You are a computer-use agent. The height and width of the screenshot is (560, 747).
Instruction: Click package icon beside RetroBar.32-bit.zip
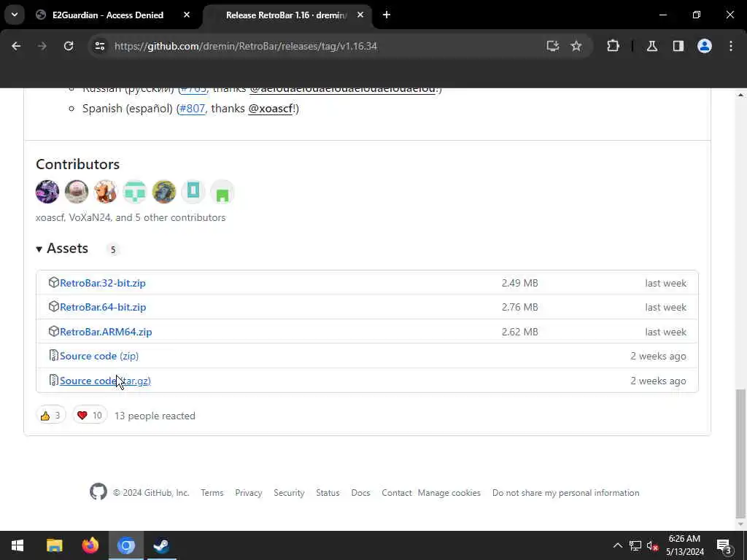[x=54, y=282]
